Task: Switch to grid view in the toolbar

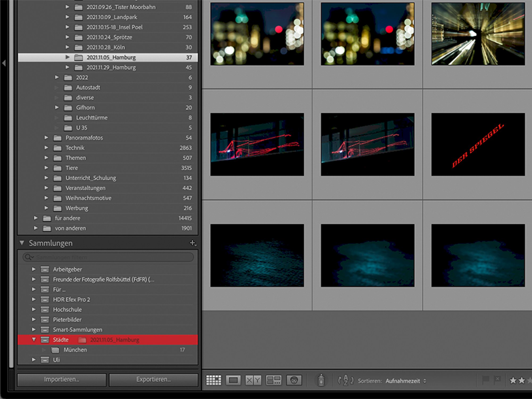Action: (214, 380)
